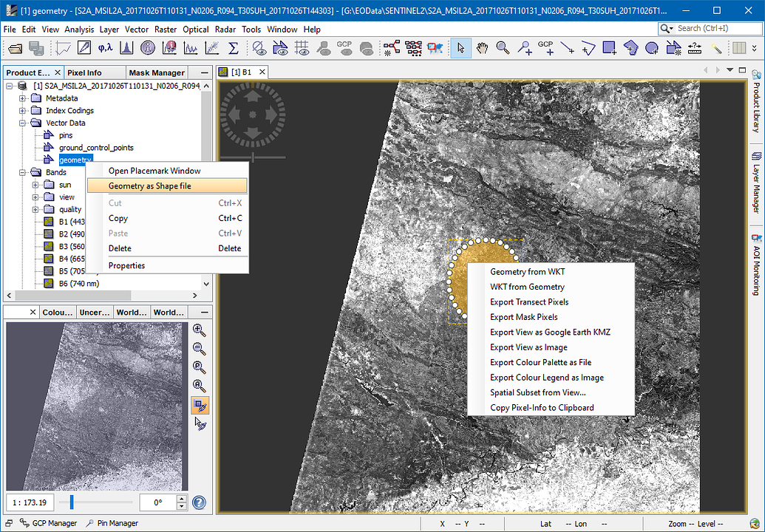Activate the Magic Wand tool
The height and width of the screenshot is (532, 765).
coord(718,47)
